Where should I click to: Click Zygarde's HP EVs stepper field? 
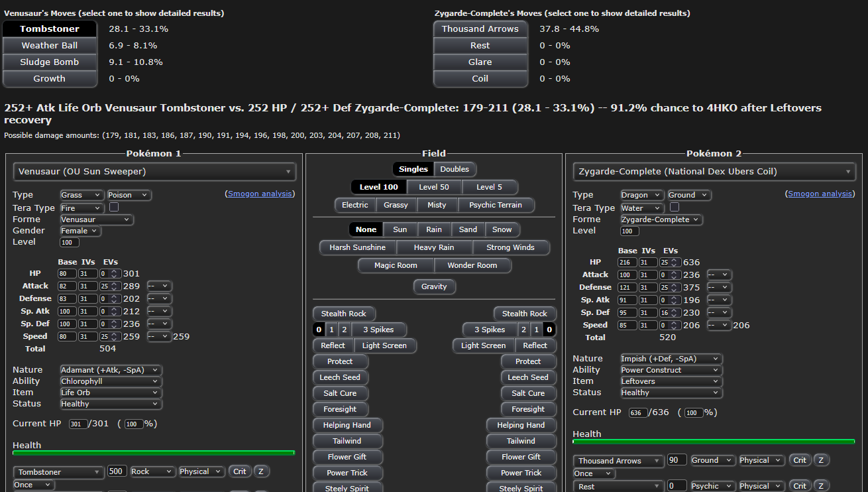pyautogui.click(x=670, y=262)
